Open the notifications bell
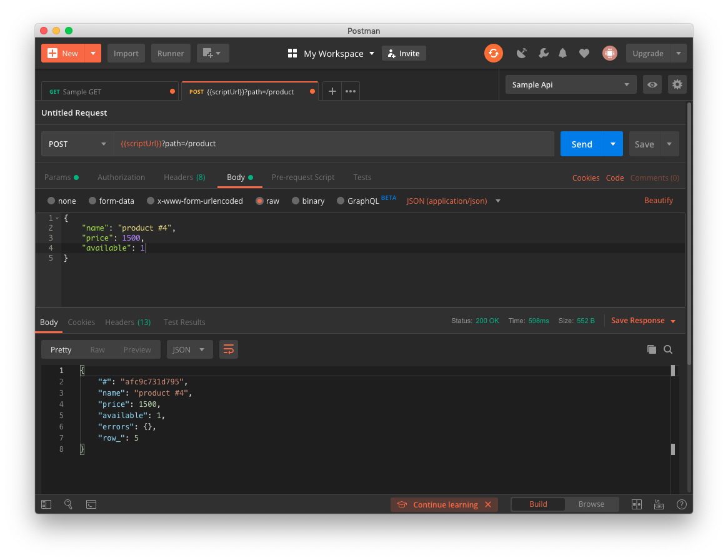The image size is (728, 560). coord(562,53)
